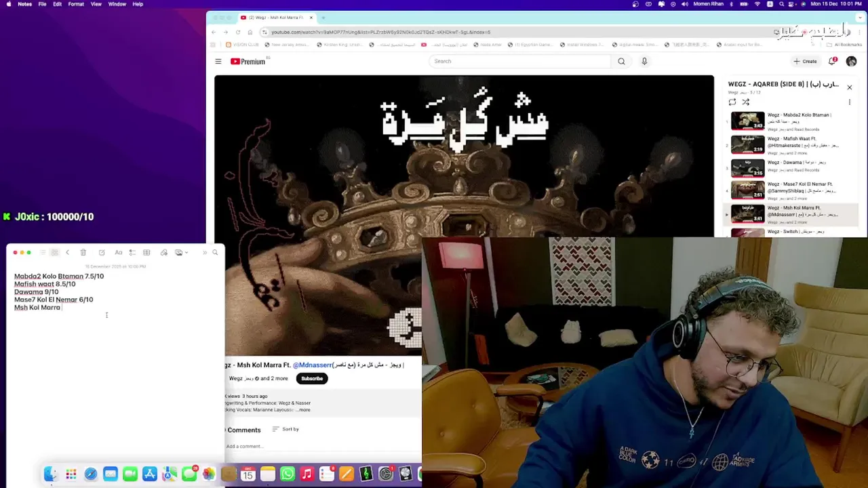Screen dimensions: 868x488
Task: Go back in the browser
Action: (x=214, y=32)
